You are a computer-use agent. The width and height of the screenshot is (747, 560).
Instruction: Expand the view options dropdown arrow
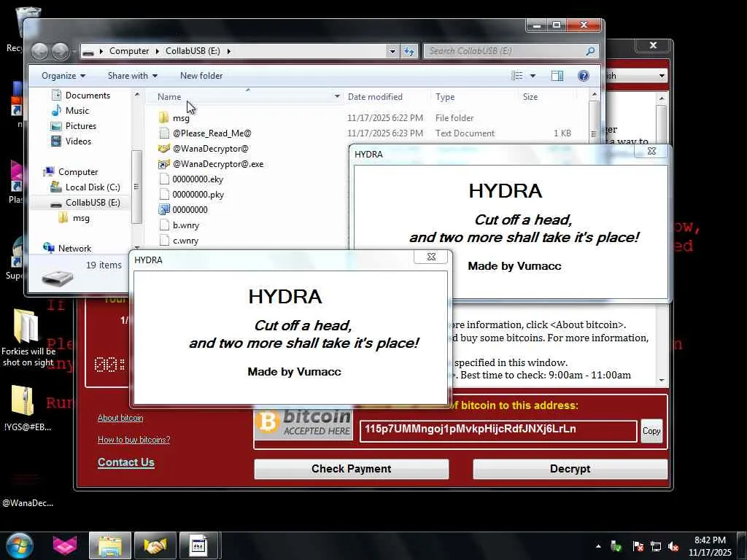(x=533, y=76)
